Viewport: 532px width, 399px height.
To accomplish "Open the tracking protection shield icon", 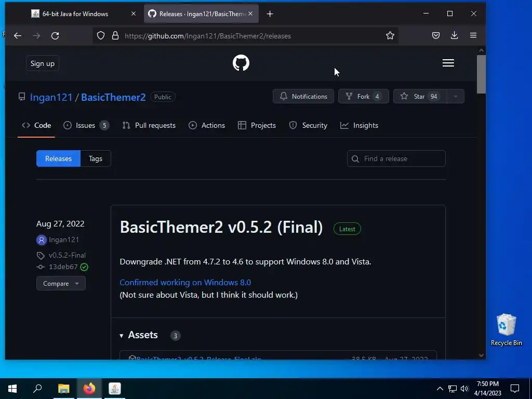I will (101, 36).
